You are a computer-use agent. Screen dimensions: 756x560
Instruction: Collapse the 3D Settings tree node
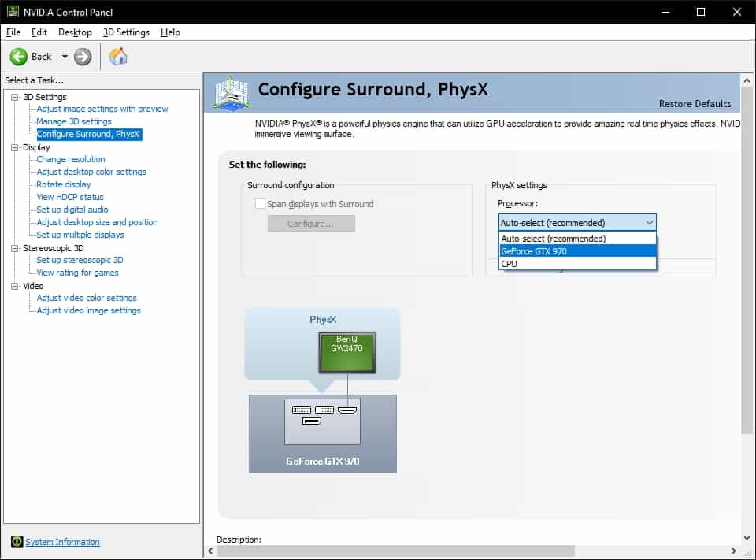14,97
